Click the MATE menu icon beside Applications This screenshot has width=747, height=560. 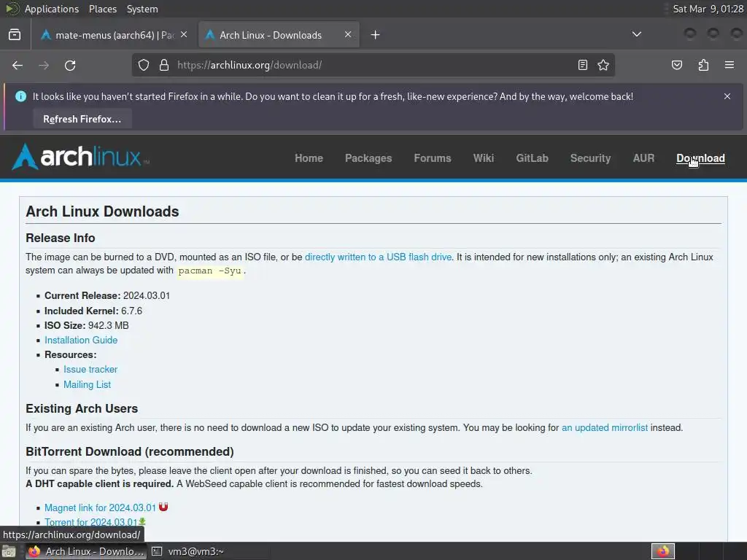point(12,9)
